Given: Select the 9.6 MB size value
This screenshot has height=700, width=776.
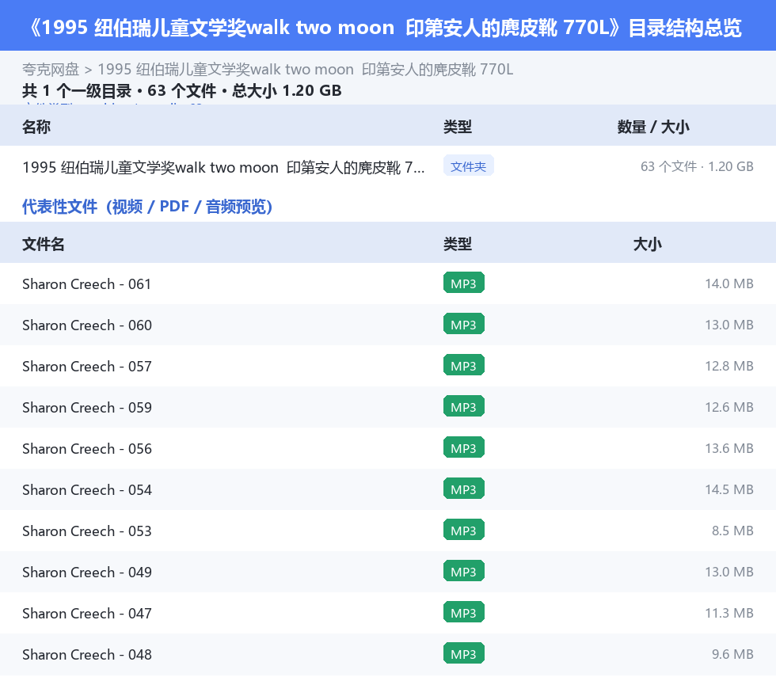Looking at the screenshot, I should coord(732,653).
